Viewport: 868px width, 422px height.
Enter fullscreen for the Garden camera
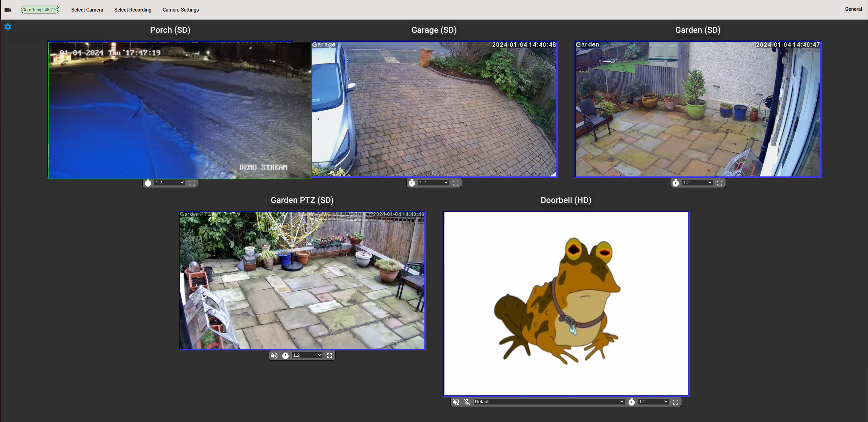coord(720,183)
